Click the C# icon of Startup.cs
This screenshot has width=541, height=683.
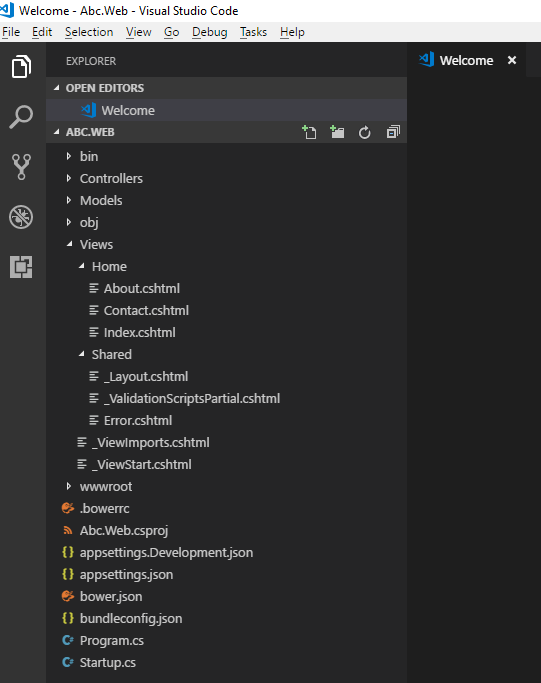pyautogui.click(x=68, y=662)
